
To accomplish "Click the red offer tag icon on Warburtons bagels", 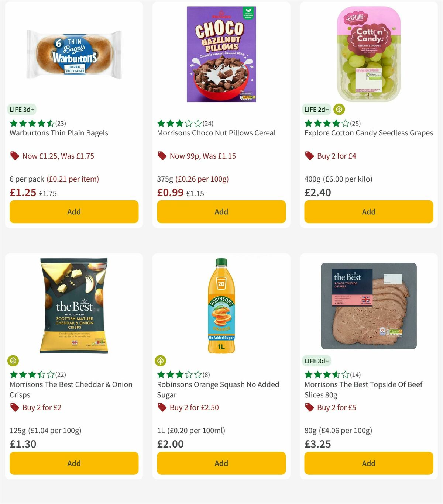I will pos(15,156).
